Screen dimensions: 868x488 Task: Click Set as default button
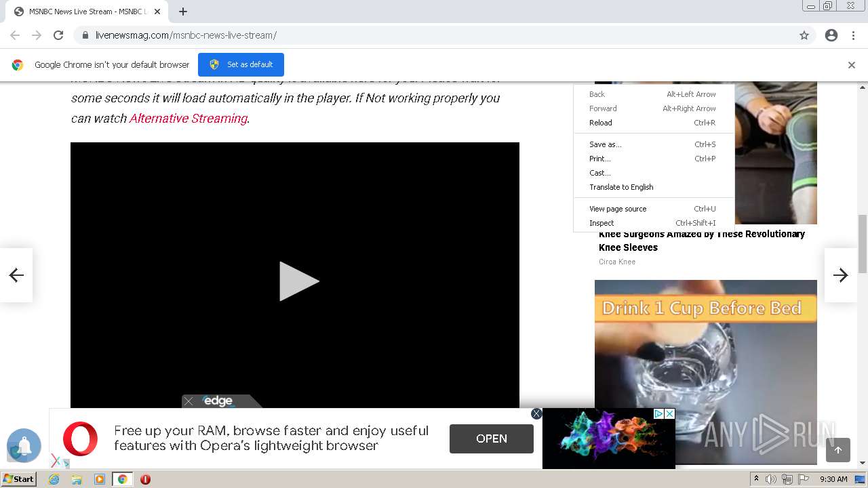[241, 64]
